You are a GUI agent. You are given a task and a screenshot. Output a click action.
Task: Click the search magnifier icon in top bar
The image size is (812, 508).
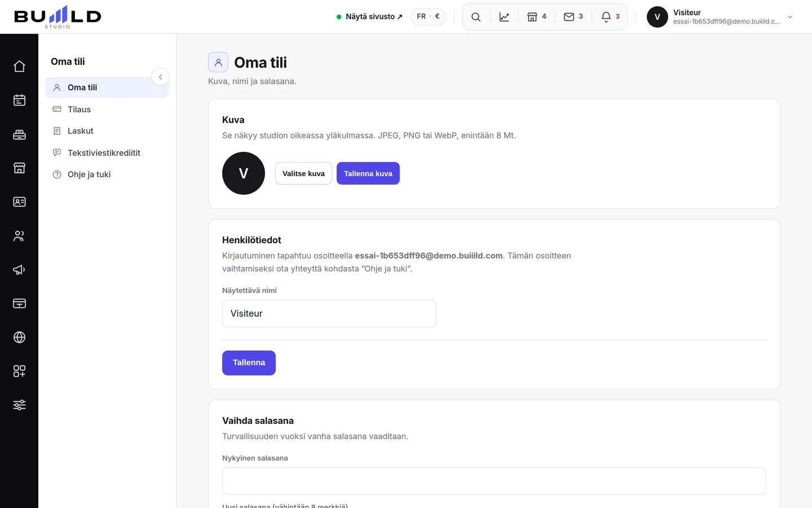coord(476,17)
